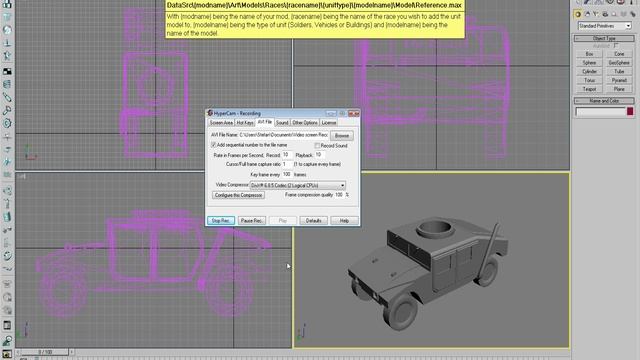Select the Helpers category icon in Create panel
640x360 pixels.
614,14
